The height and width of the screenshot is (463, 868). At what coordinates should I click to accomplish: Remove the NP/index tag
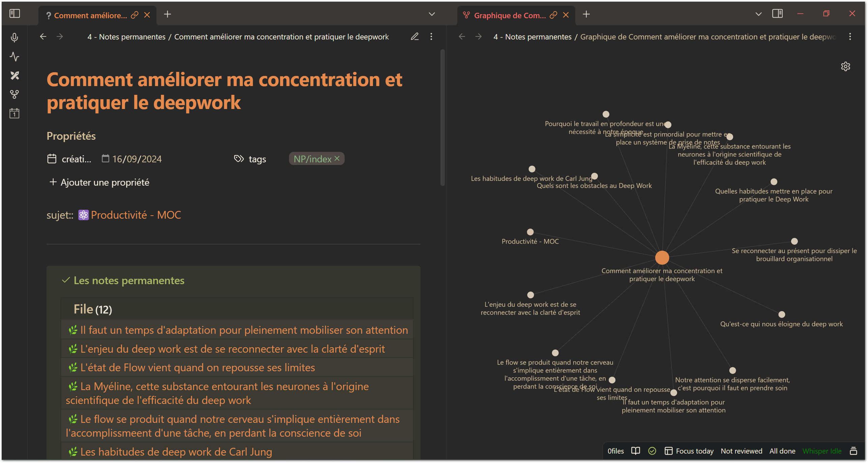click(x=337, y=159)
